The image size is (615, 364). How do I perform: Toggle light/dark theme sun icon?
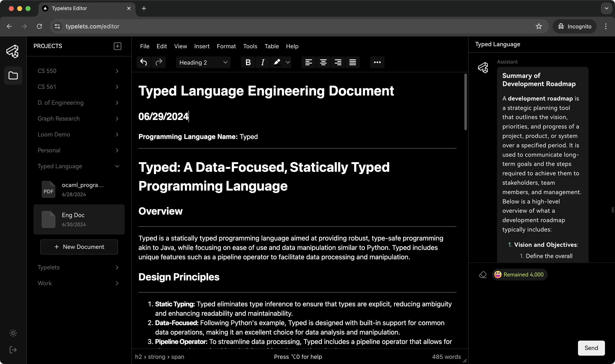pos(13,333)
